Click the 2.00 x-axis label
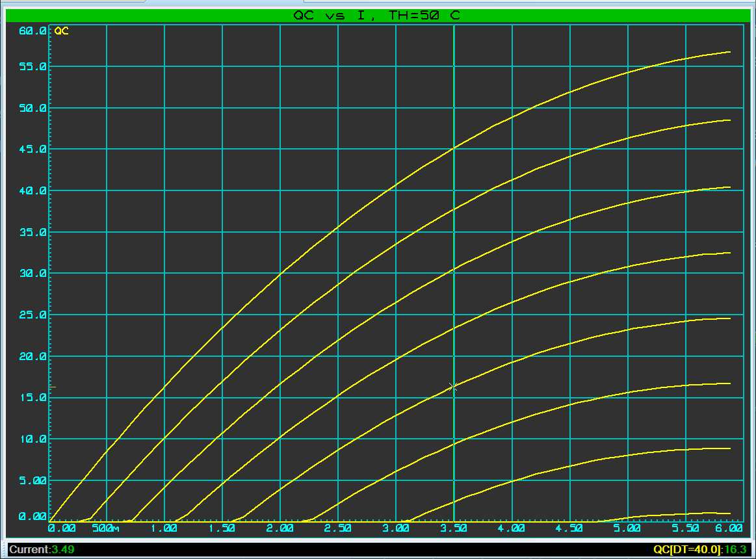The image size is (756, 559). coord(280,528)
